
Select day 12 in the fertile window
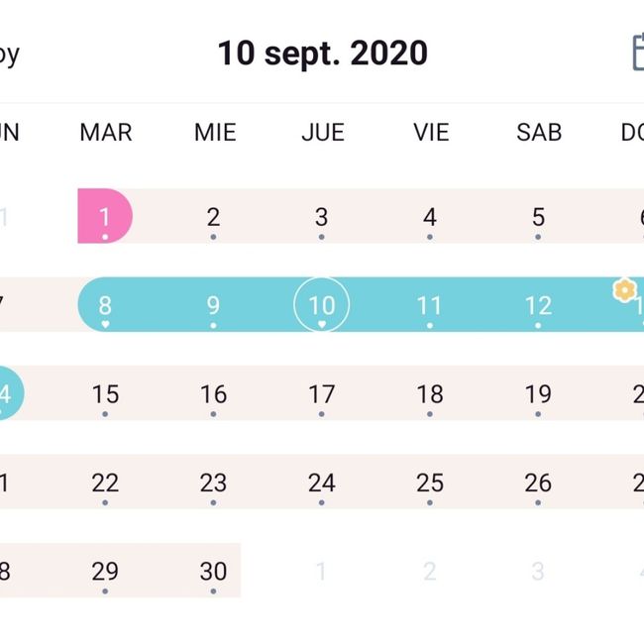tap(538, 305)
